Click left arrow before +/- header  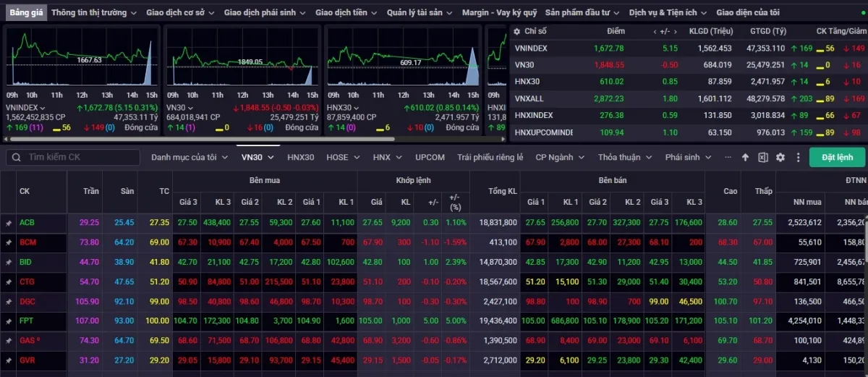click(655, 31)
